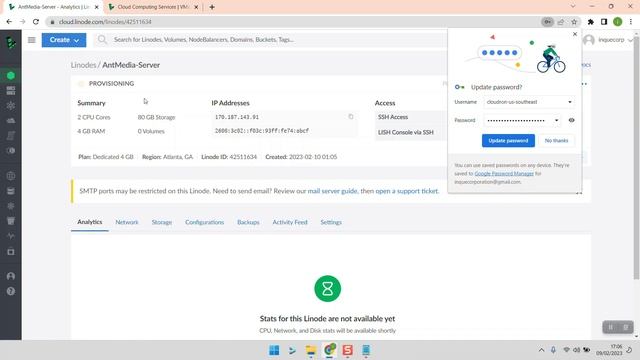Click the Wi-Fi network tray icon
640x360 pixels.
567,350
